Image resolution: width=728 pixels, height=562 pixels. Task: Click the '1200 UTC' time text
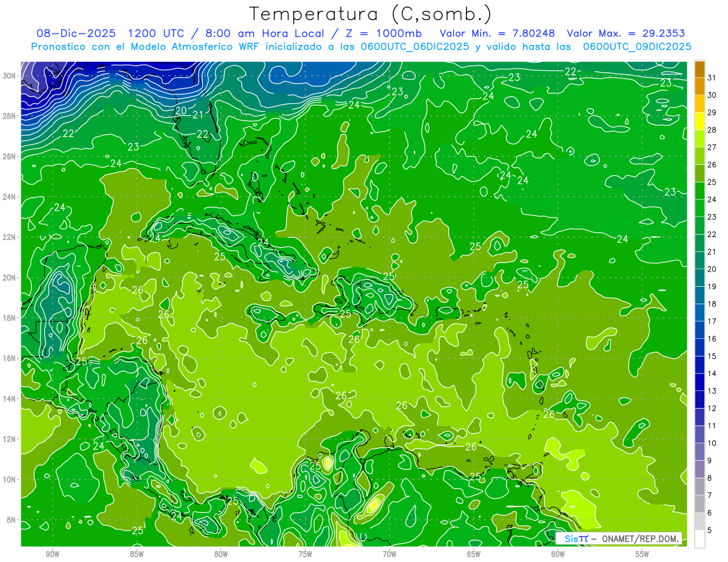point(156,33)
